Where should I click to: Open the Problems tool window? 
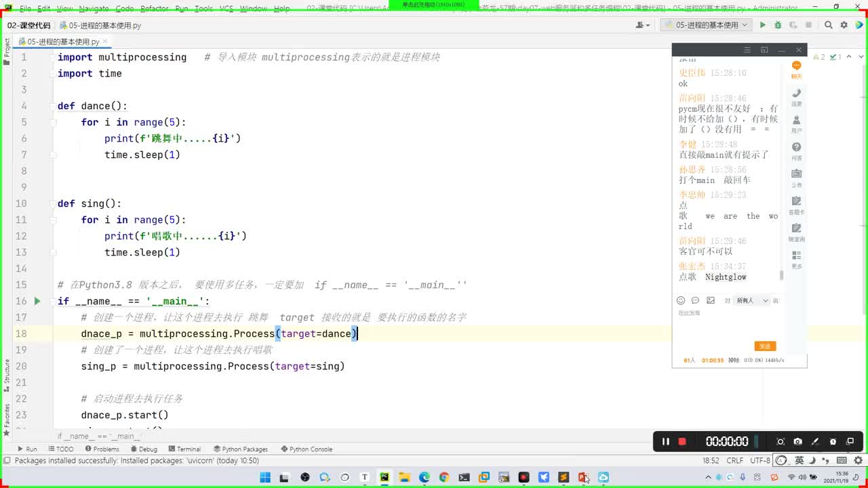tap(102, 449)
